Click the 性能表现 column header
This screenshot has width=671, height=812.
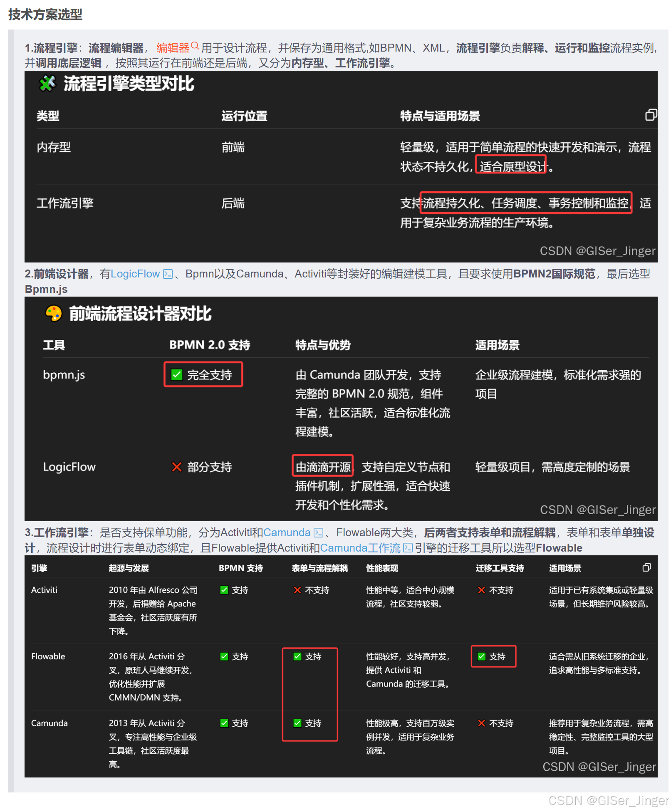pos(382,568)
